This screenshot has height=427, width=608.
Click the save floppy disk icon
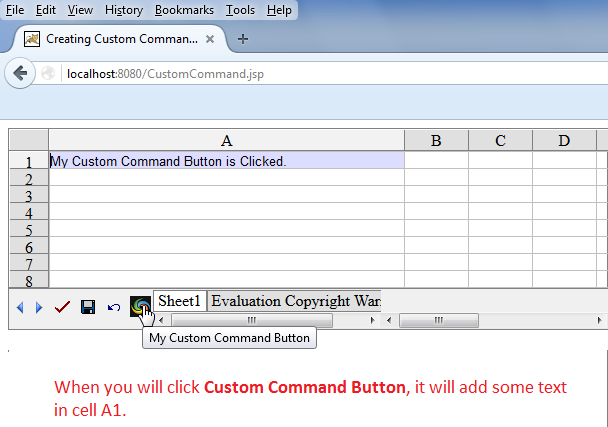point(88,307)
